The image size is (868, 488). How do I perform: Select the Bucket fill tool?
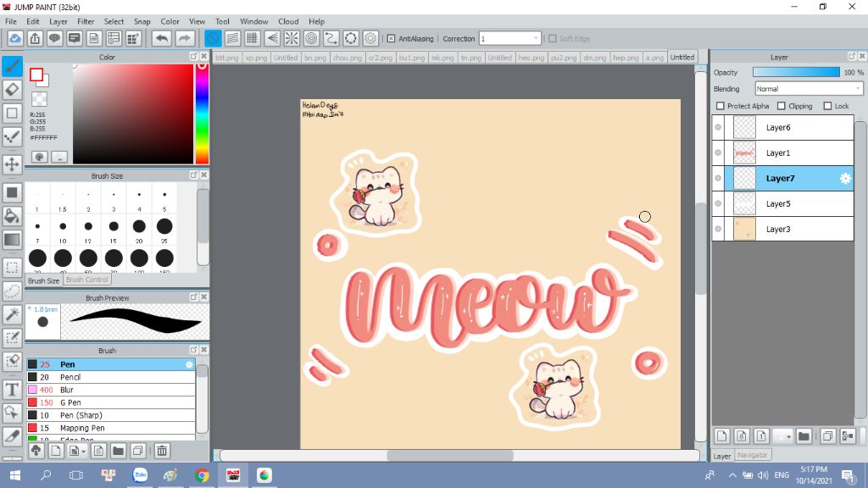(12, 216)
